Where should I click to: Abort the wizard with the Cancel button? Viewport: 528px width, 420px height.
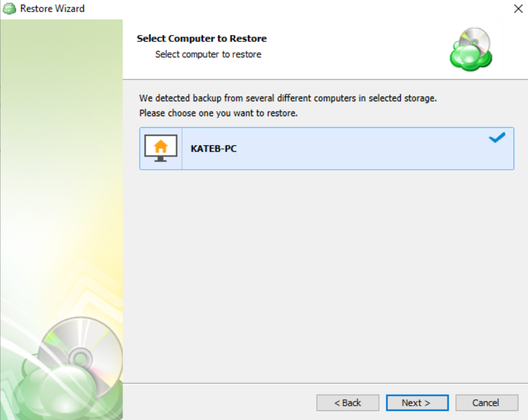pos(487,403)
